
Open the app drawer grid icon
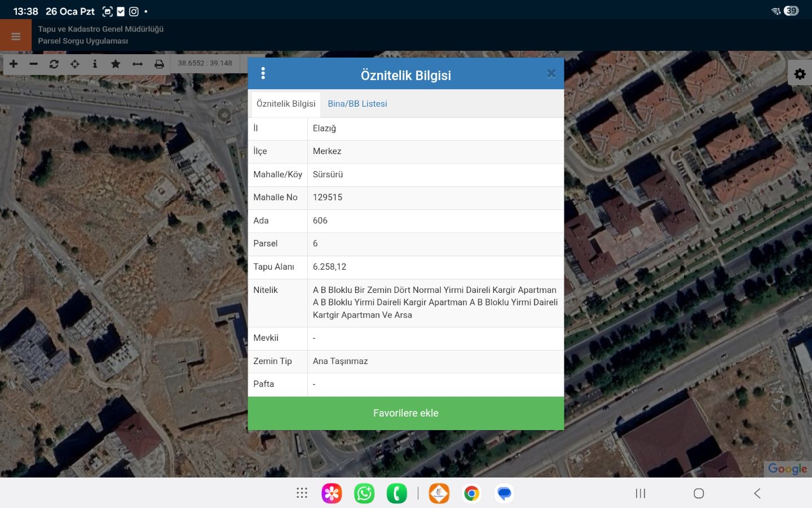[302, 493]
